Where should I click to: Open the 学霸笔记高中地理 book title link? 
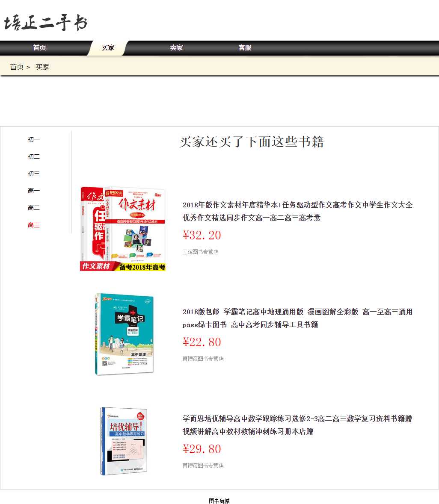coord(297,318)
